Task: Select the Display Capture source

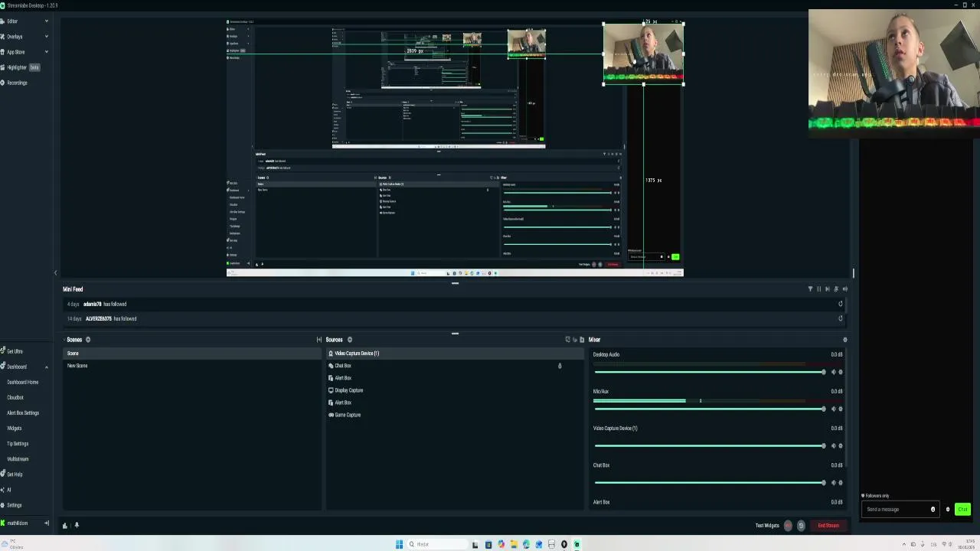Action: point(455,390)
